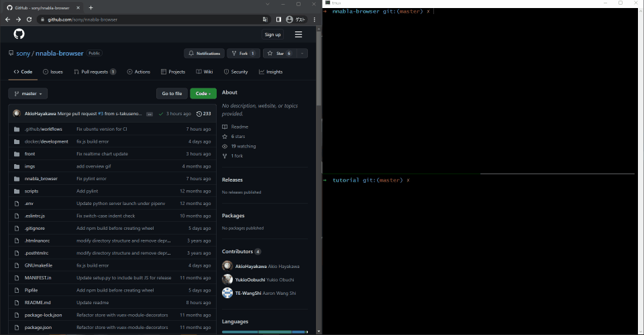Click AkioHayakawa avatar in commit bar
644x335 pixels.
tap(17, 114)
